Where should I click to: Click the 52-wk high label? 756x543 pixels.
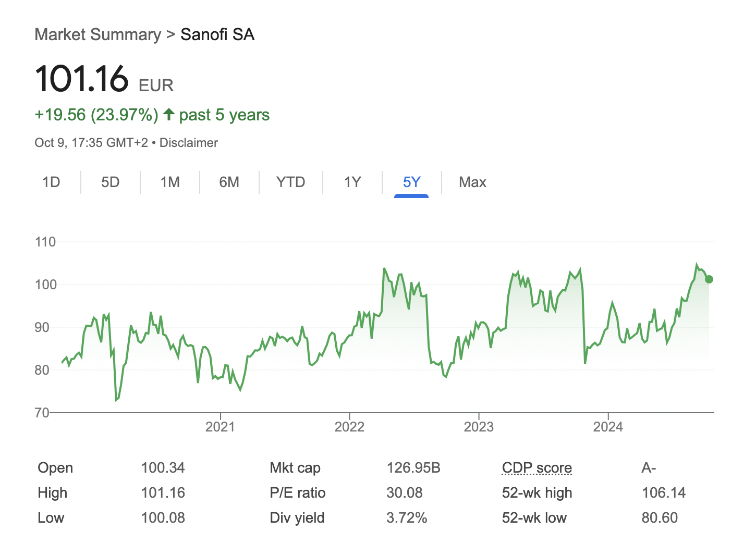537,493
